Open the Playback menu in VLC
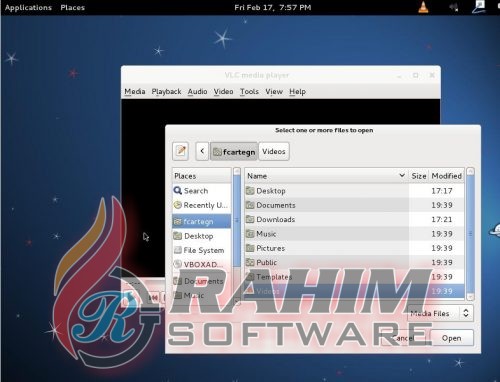 166,91
